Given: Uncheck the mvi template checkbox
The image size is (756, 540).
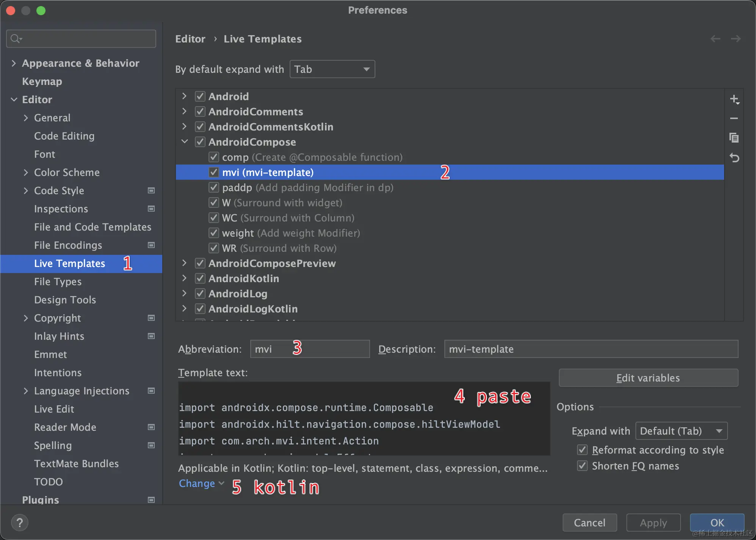Looking at the screenshot, I should click(214, 172).
